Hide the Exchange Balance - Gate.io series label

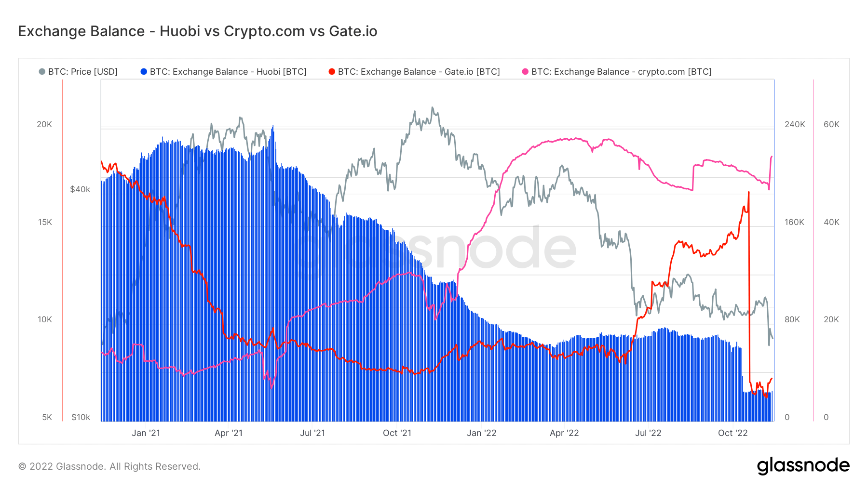pyautogui.click(x=419, y=72)
